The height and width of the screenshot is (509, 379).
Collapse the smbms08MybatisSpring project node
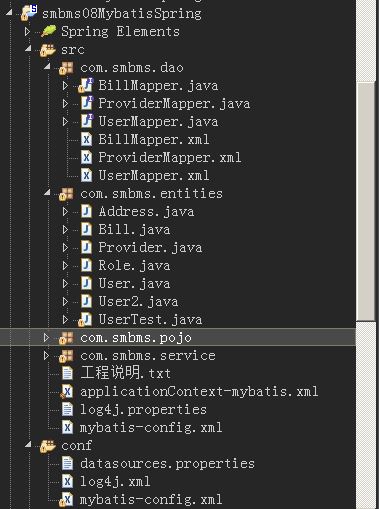coord(9,13)
